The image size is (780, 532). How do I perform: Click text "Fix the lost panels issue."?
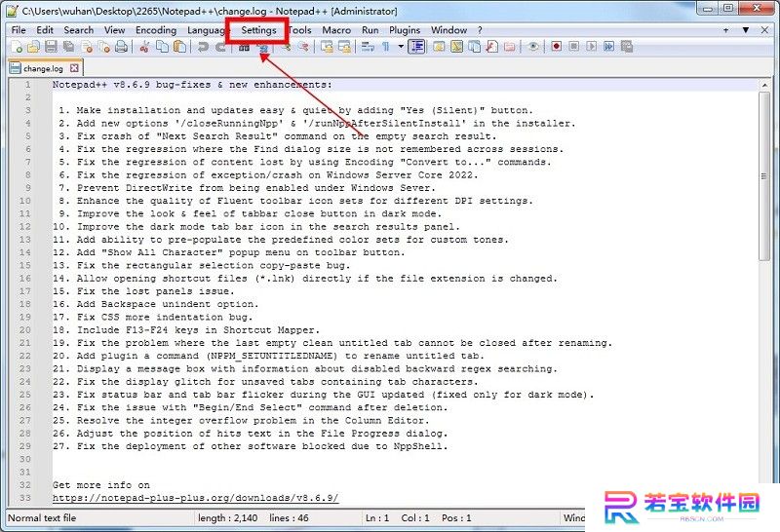(x=155, y=291)
